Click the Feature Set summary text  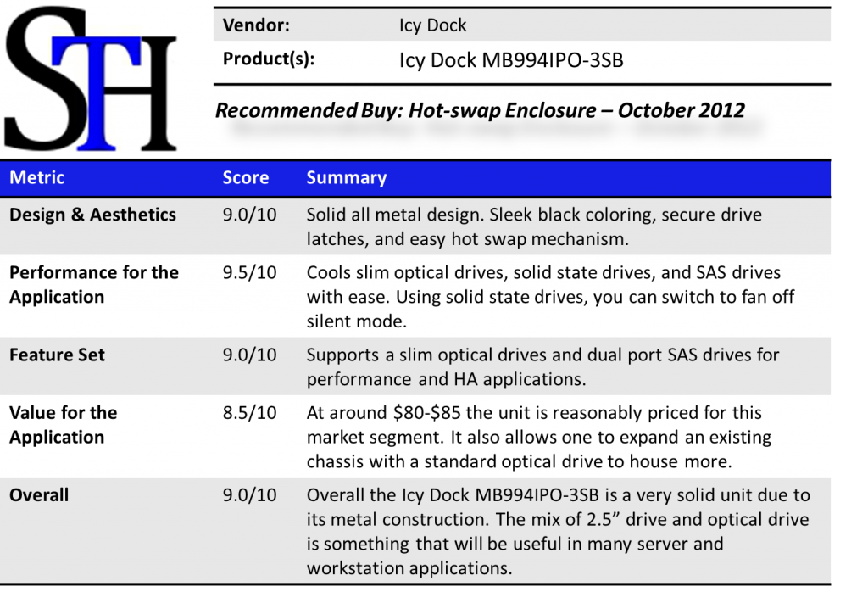click(x=542, y=366)
